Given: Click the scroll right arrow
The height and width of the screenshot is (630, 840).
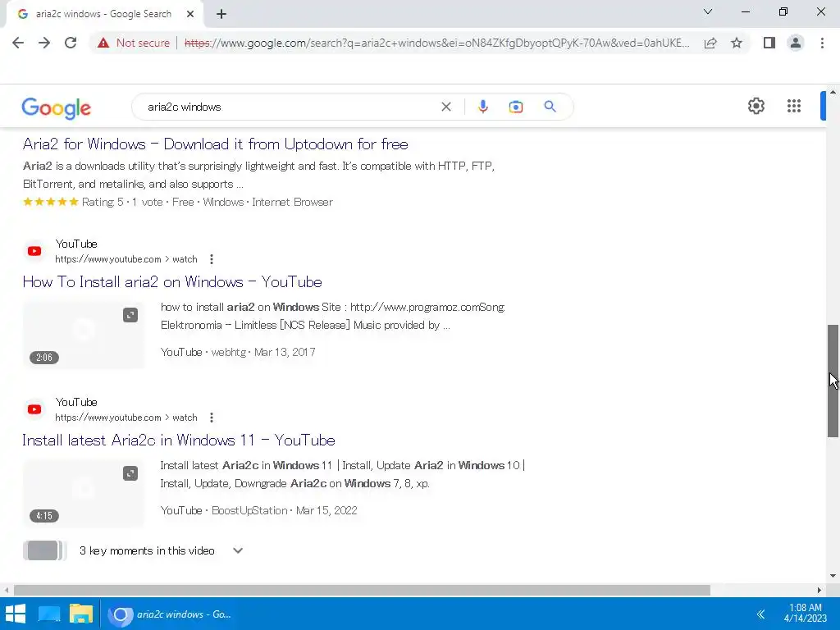Looking at the screenshot, I should click(819, 590).
